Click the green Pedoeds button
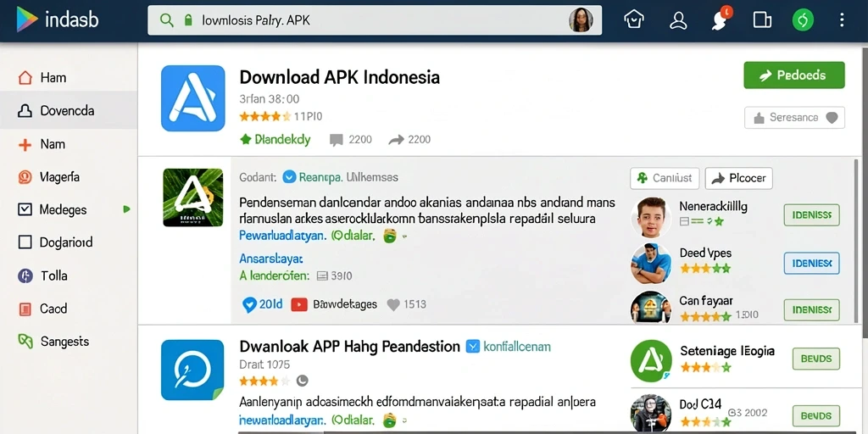Viewport: 868px width, 434px height. (x=793, y=75)
